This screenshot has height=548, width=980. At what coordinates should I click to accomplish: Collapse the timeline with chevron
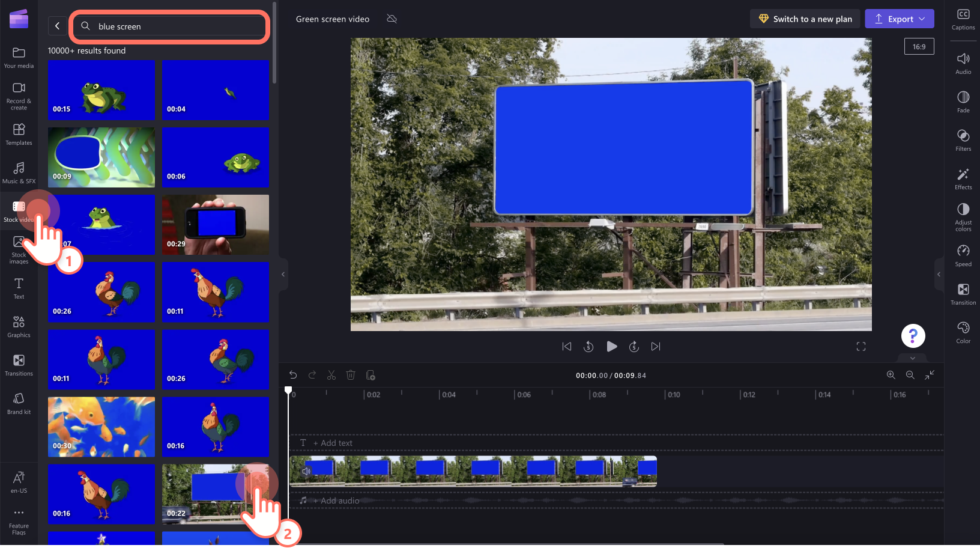point(913,358)
